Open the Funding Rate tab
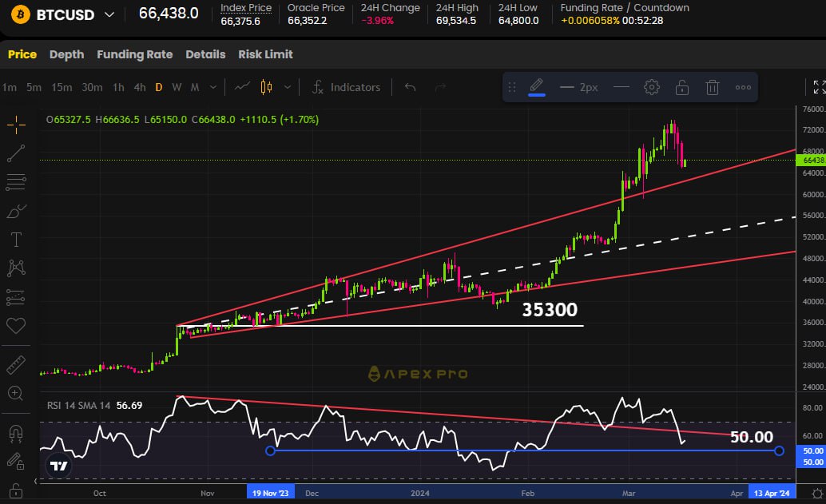Image resolution: width=826 pixels, height=504 pixels. pos(135,54)
